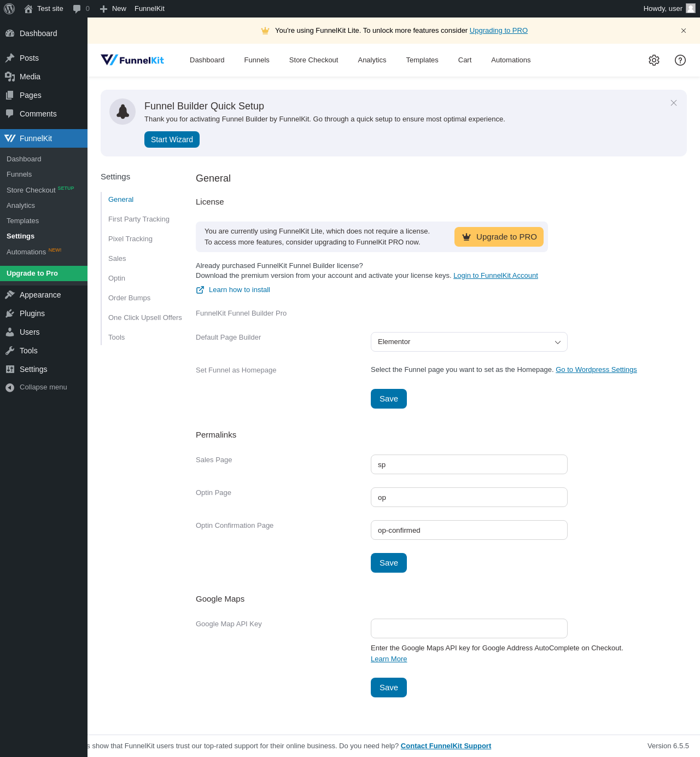Focus the Optin Page permalink field
The image size is (700, 757).
pyautogui.click(x=469, y=497)
